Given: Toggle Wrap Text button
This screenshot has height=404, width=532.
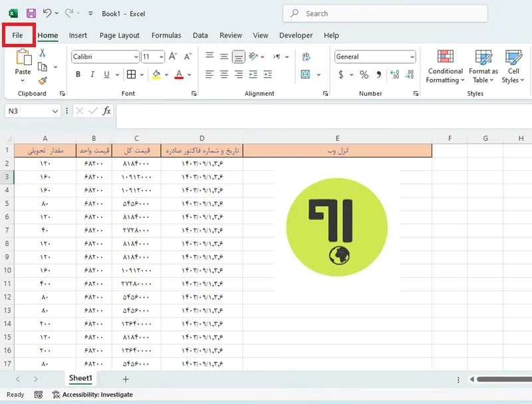Looking at the screenshot, I should (306, 56).
